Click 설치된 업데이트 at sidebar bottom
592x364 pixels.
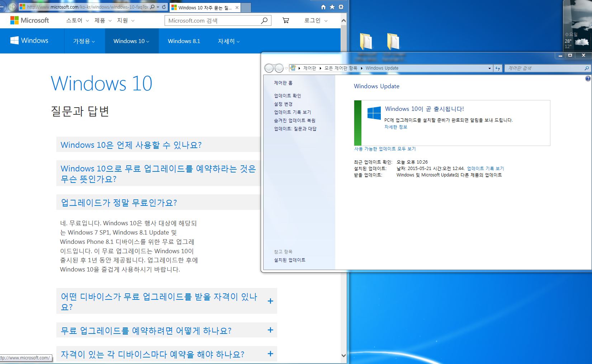pos(290,260)
